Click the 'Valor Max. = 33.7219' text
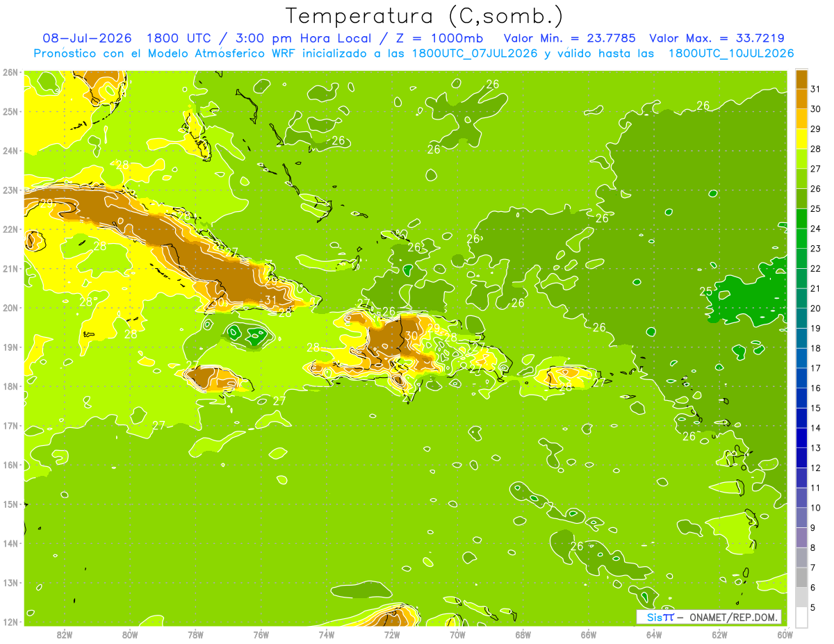 click(x=717, y=38)
